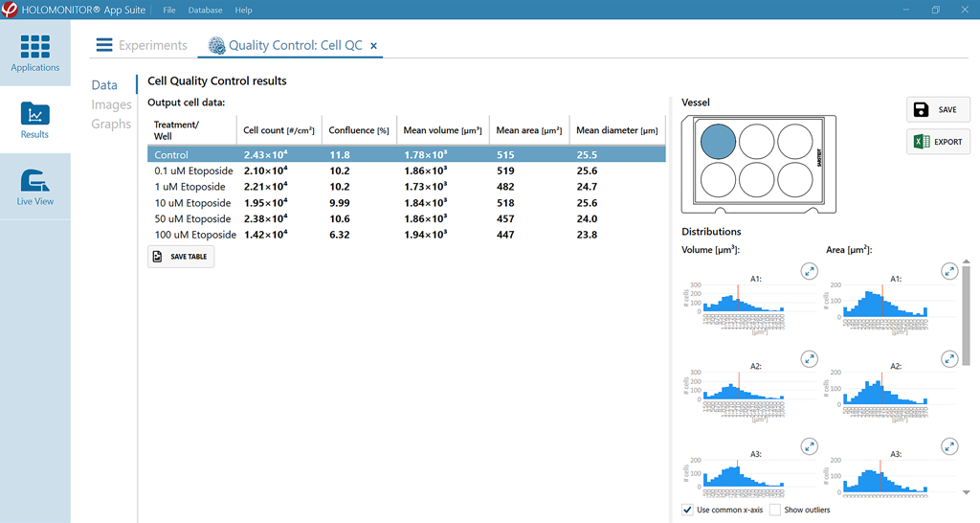
Task: Select the Data section
Action: click(x=104, y=85)
